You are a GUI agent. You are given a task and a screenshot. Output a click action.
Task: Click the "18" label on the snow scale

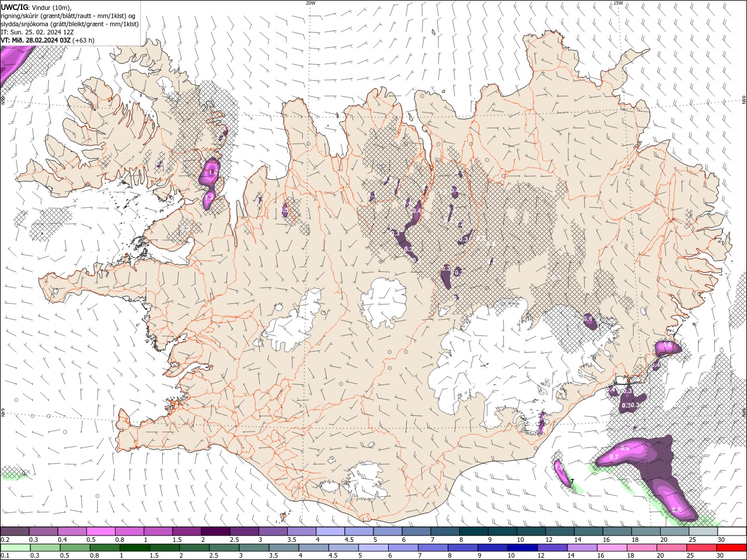click(635, 540)
